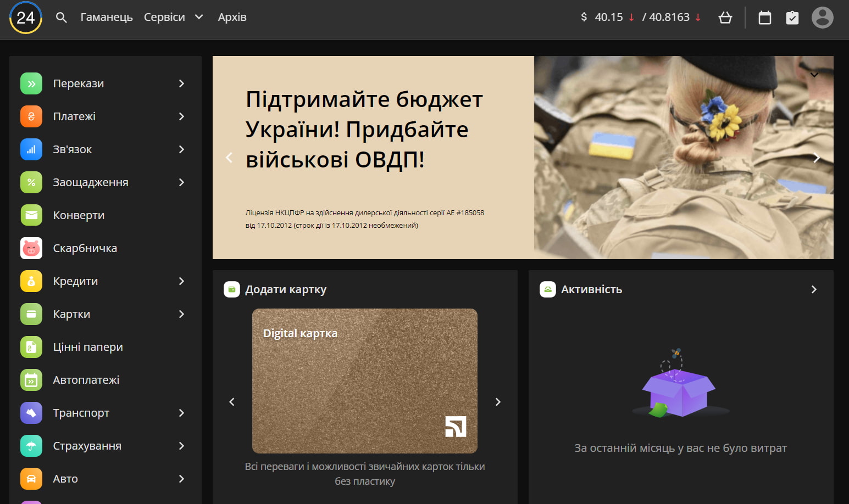Show next banner slide
The height and width of the screenshot is (504, 849).
817,158
